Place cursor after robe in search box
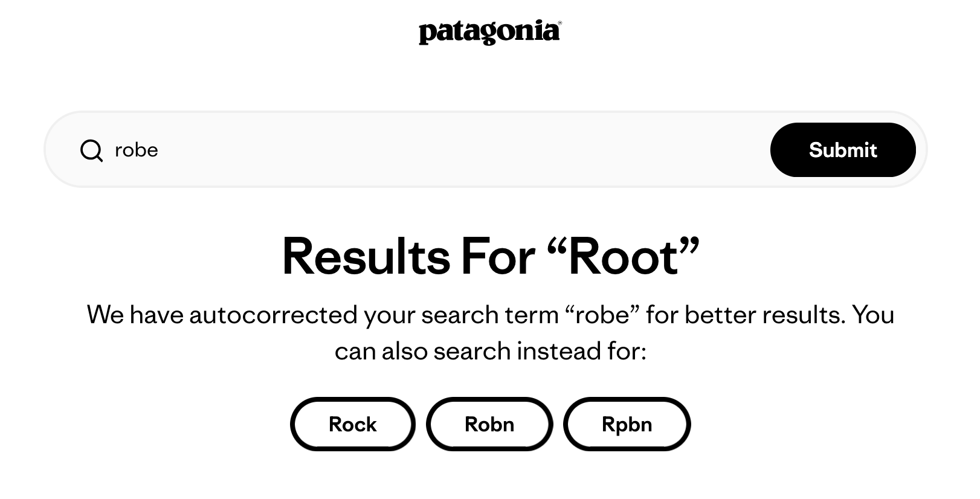The width and height of the screenshot is (980, 499). (159, 150)
